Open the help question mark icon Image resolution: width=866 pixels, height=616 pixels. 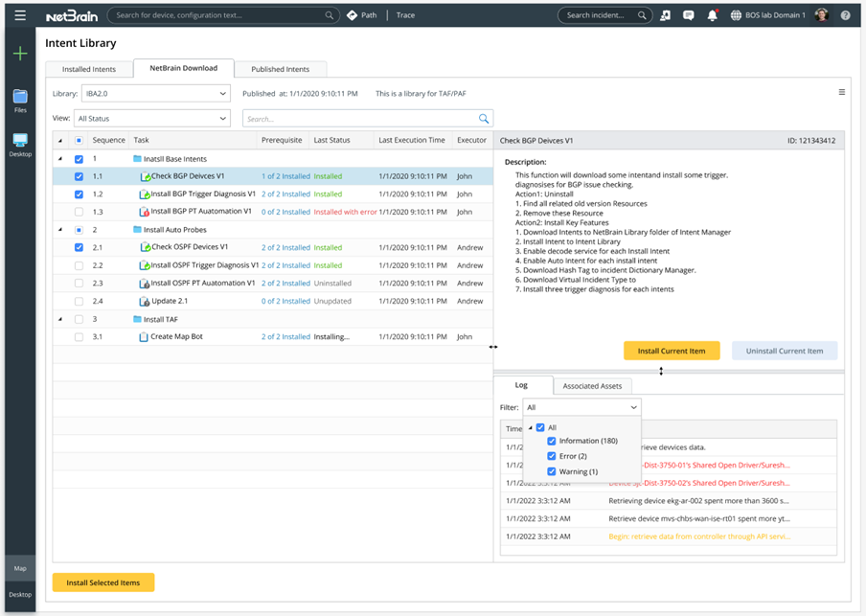845,15
